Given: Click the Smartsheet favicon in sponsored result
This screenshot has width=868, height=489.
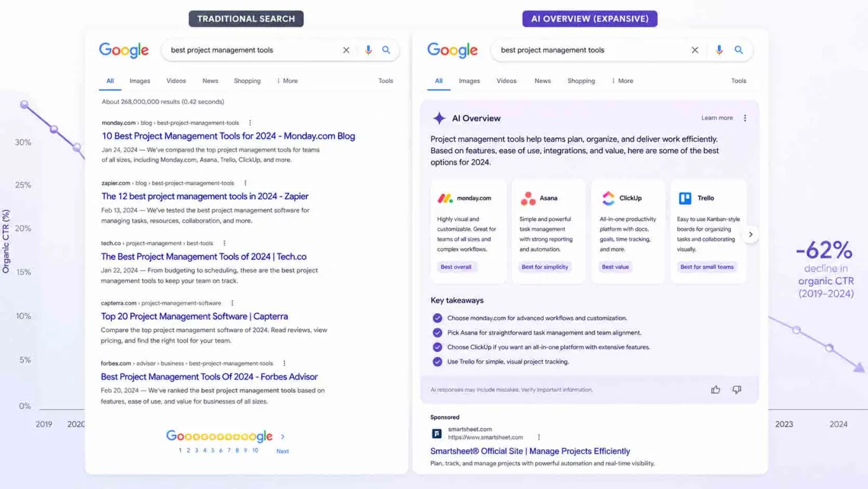Looking at the screenshot, I should tap(436, 433).
